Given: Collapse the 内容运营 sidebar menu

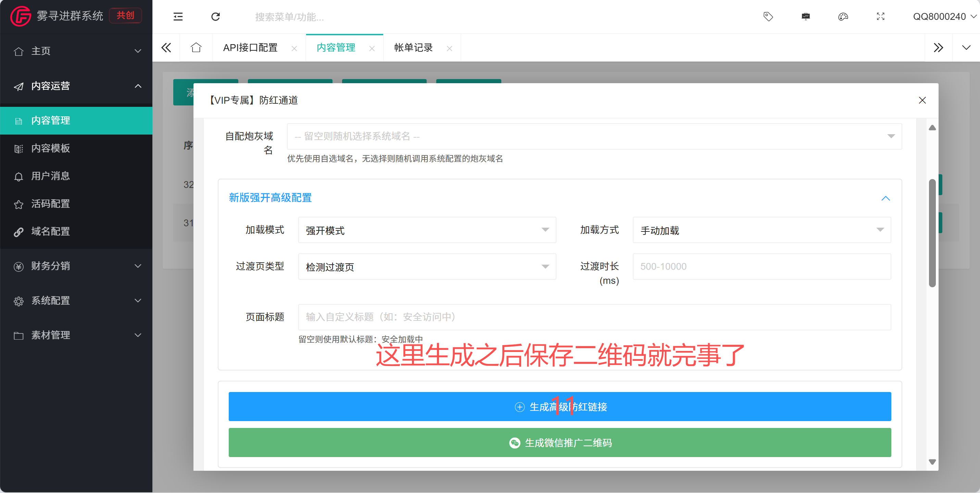Looking at the screenshot, I should [76, 86].
